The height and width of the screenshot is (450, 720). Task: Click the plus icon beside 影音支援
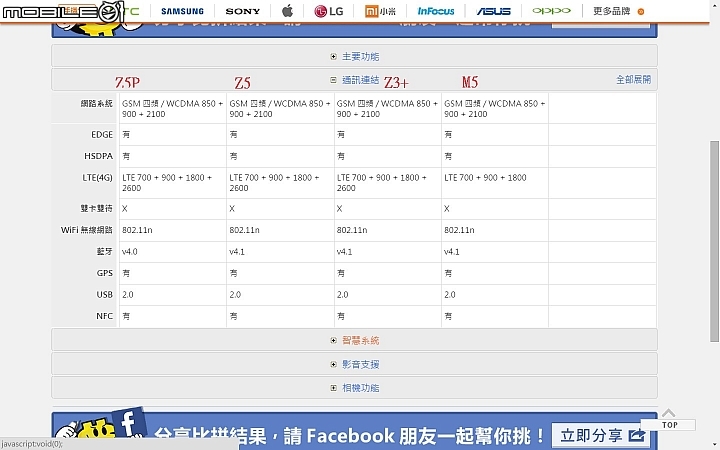[x=333, y=364]
